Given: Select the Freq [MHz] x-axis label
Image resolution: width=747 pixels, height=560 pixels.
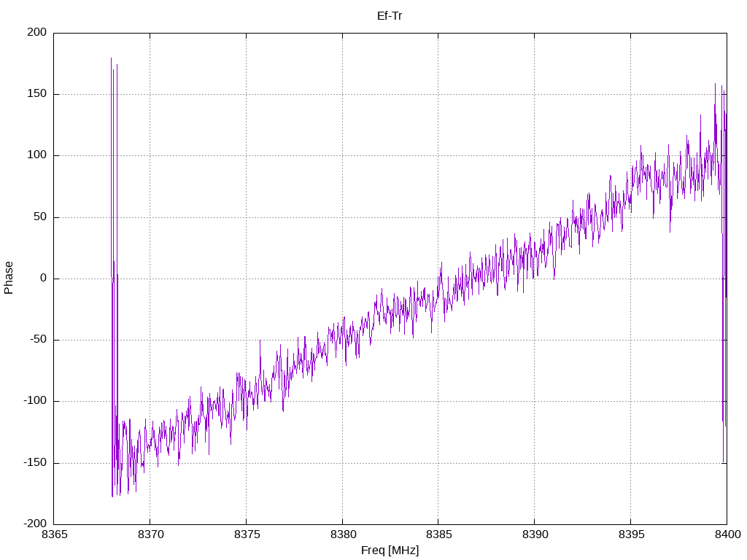Looking at the screenshot, I should [390, 551].
